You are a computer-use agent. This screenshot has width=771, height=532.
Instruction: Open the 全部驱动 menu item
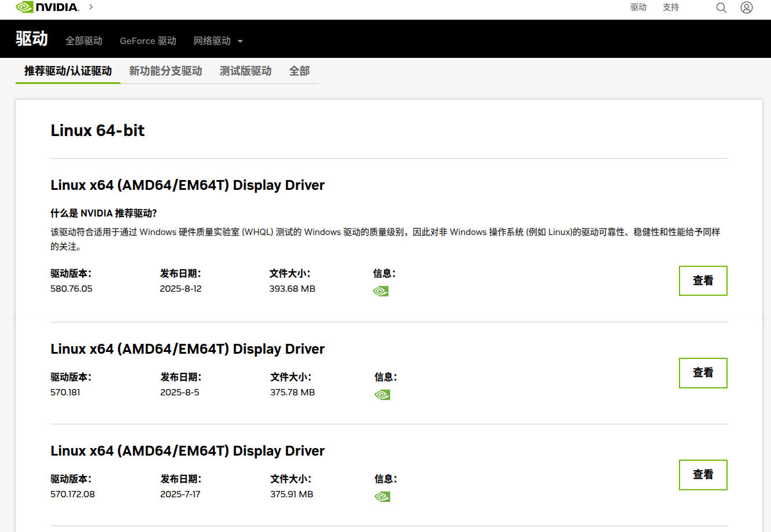point(84,41)
